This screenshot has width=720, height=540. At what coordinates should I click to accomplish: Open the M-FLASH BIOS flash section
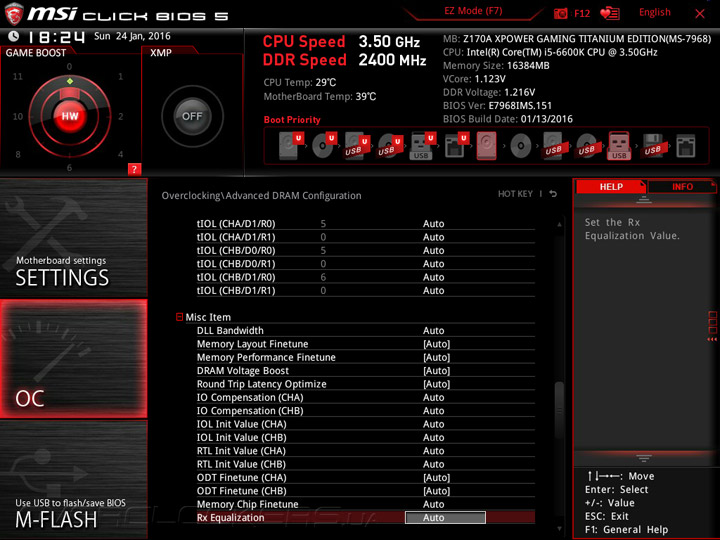73,479
